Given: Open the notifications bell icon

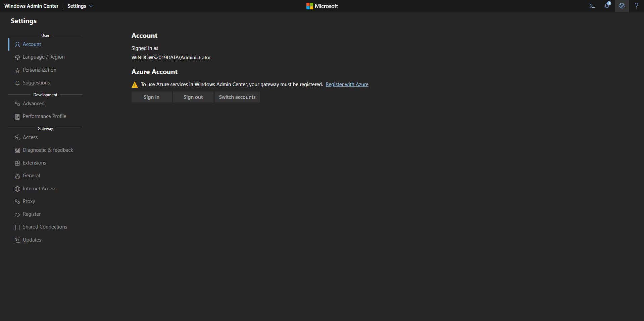Looking at the screenshot, I should pyautogui.click(x=607, y=6).
